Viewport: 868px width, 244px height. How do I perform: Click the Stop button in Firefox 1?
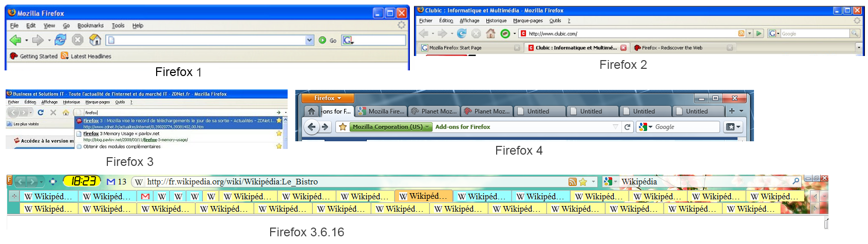[x=78, y=40]
